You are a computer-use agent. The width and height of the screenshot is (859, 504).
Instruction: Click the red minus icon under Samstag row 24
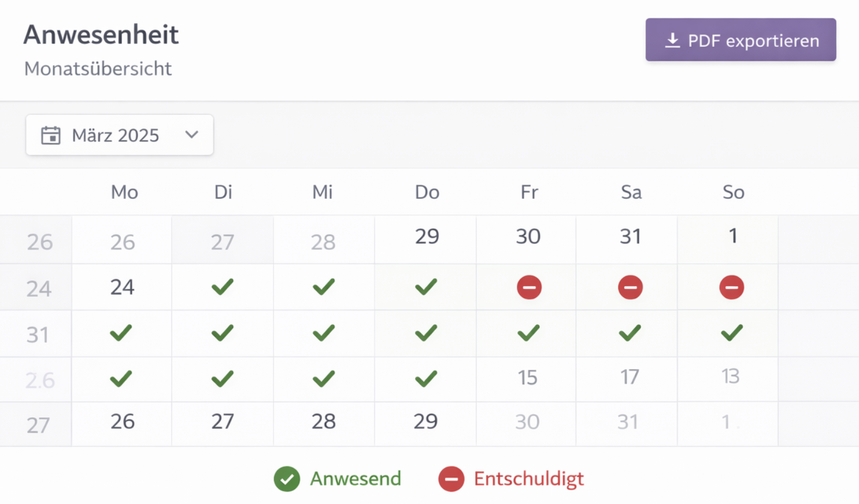(631, 287)
